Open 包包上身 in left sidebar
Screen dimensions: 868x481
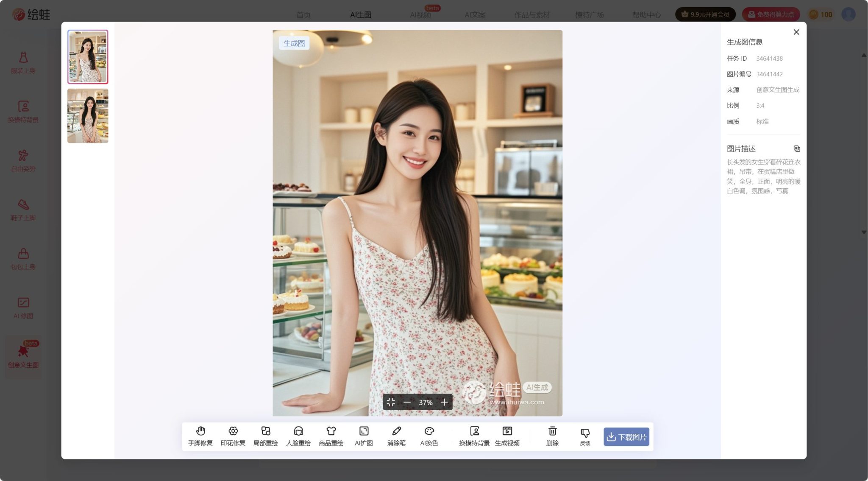(23, 259)
